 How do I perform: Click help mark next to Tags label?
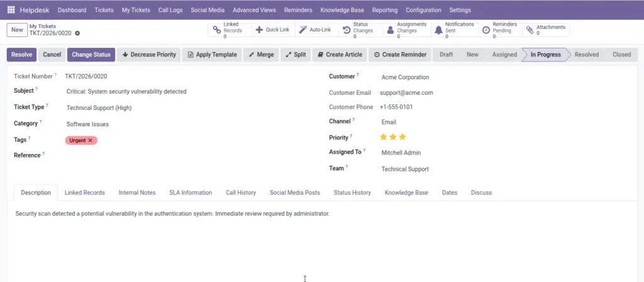[x=29, y=138]
